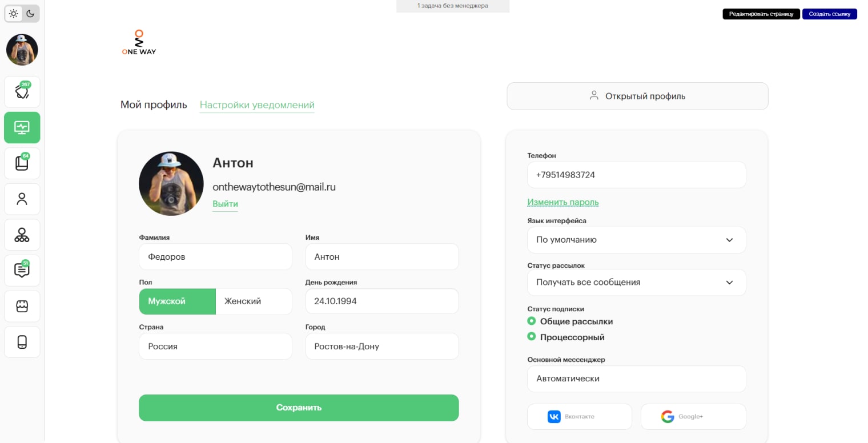Switch to dark theme moon icon
The image size is (868, 443).
click(31, 14)
